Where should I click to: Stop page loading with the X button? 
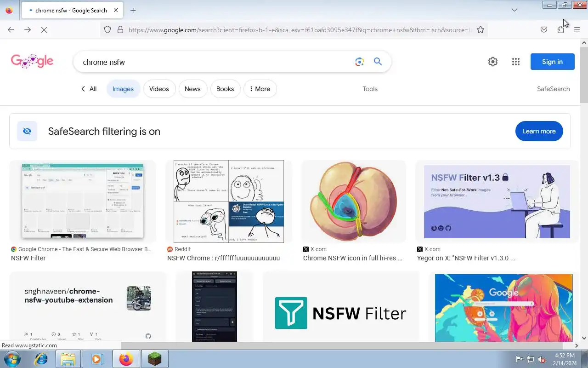pyautogui.click(x=44, y=29)
